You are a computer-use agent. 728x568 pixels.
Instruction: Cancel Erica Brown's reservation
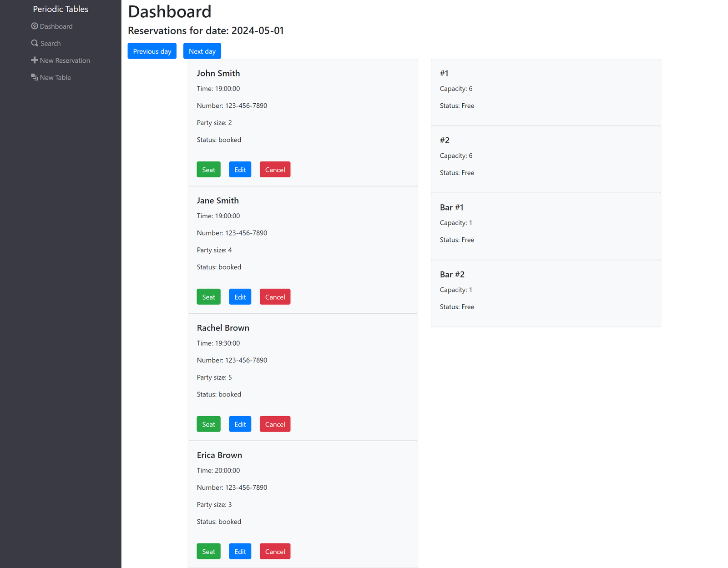275,552
